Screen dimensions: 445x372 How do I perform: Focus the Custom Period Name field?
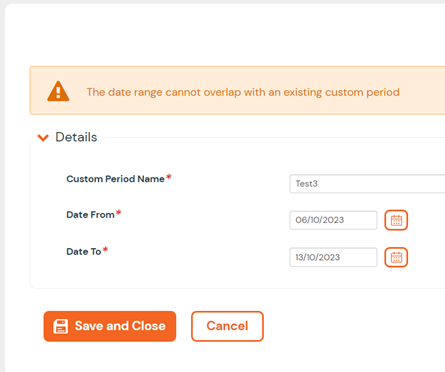pos(367,184)
